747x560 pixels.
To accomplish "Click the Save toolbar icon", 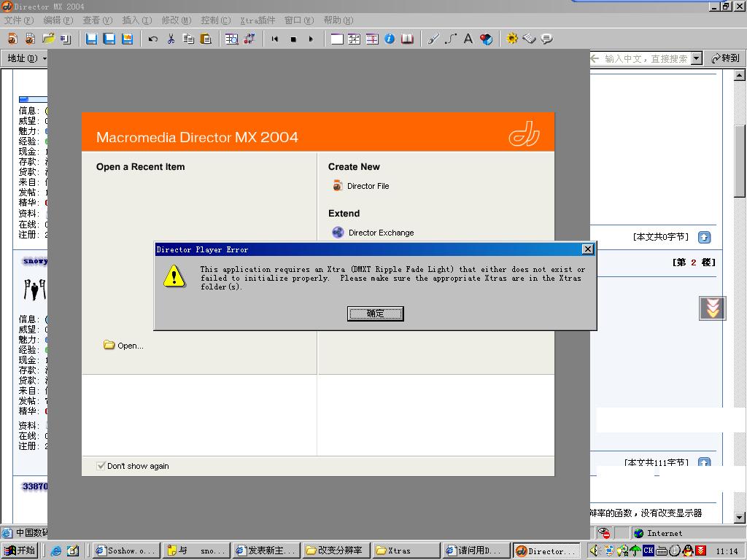I will [91, 39].
